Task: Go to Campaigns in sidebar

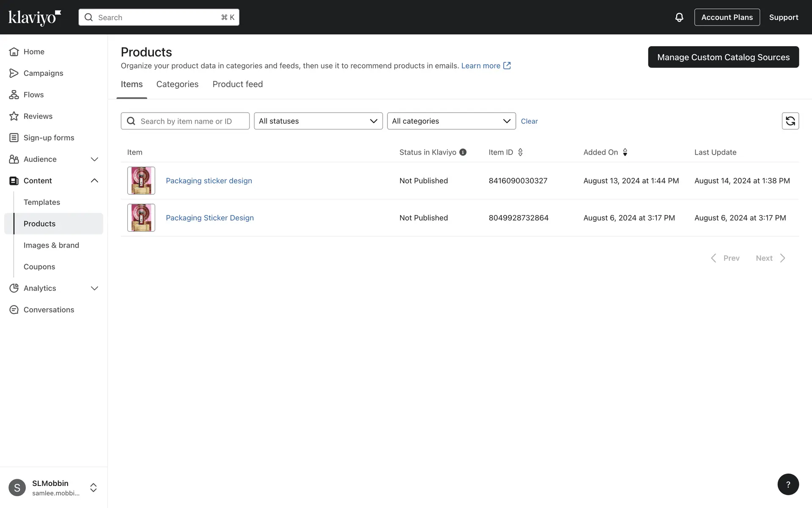Action: 43,73
